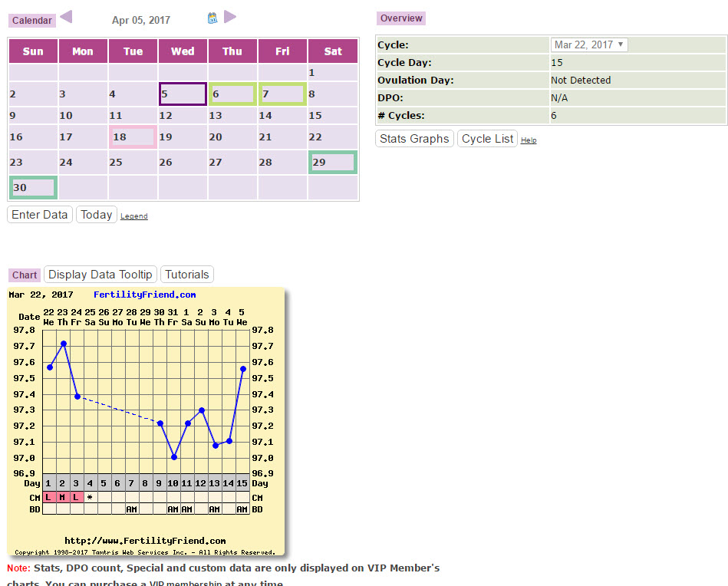Open the calendar Legend link

pyautogui.click(x=133, y=216)
